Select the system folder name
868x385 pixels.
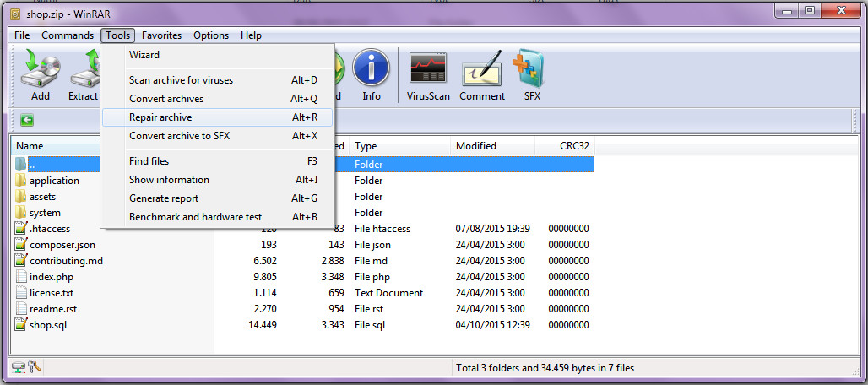tap(46, 213)
